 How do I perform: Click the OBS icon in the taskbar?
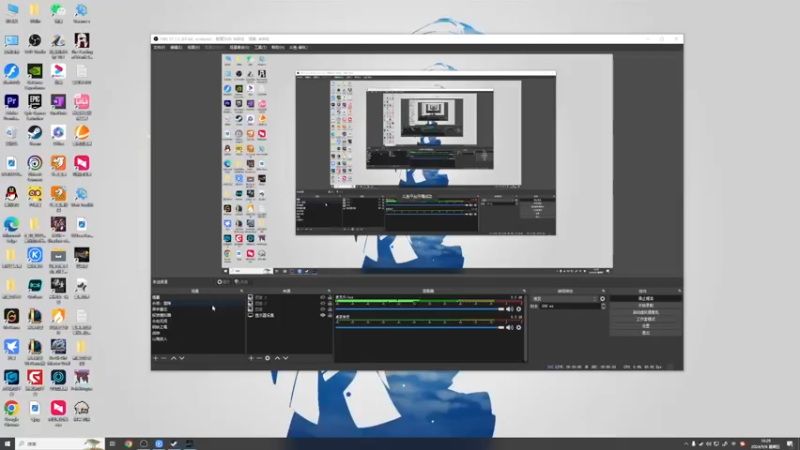pyautogui.click(x=143, y=444)
